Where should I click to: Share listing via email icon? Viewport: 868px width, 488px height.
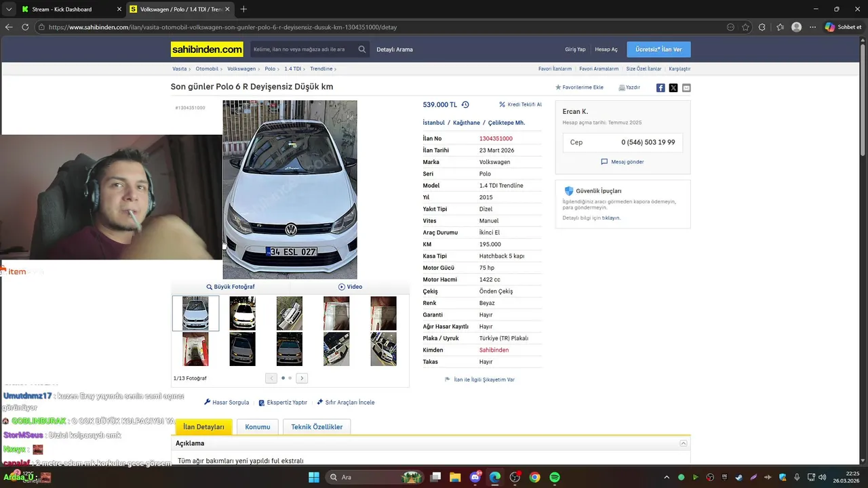[686, 87]
